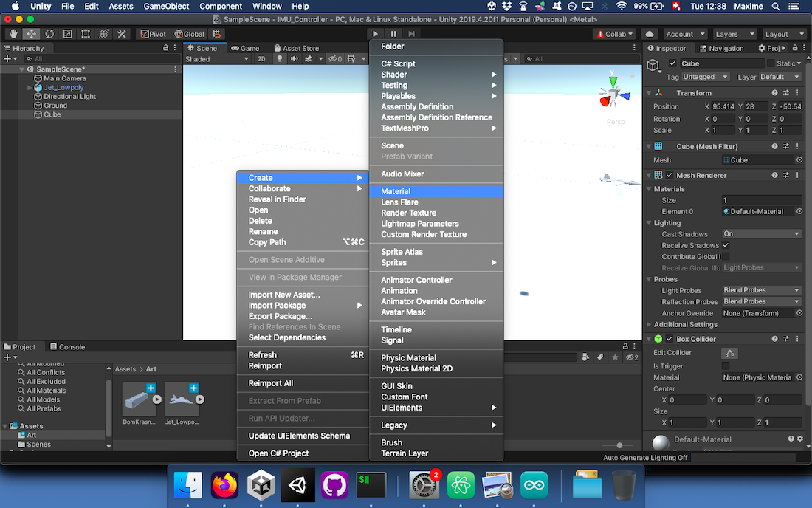Image resolution: width=812 pixels, height=508 pixels.
Task: Toggle scene lighting bulb icon
Action: (x=280, y=59)
